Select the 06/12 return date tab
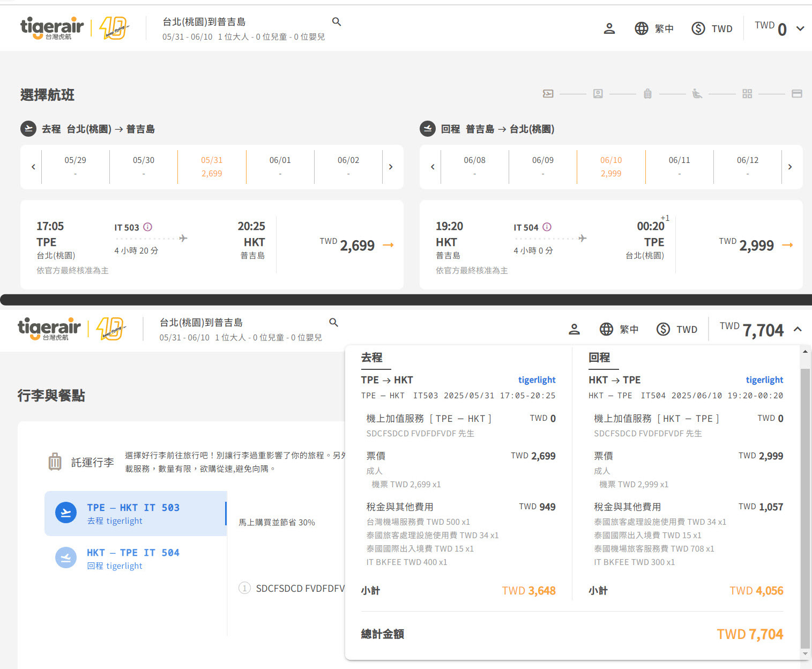This screenshot has width=812, height=669. point(748,167)
